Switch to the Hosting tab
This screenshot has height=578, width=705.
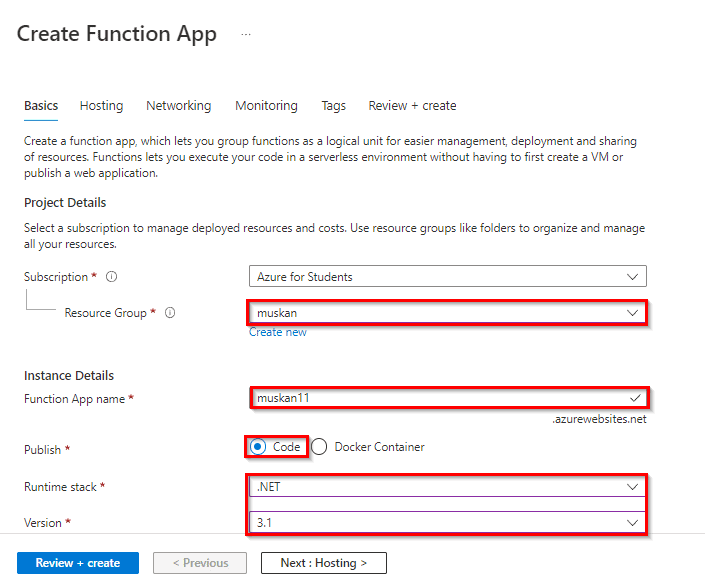pyautogui.click(x=101, y=106)
